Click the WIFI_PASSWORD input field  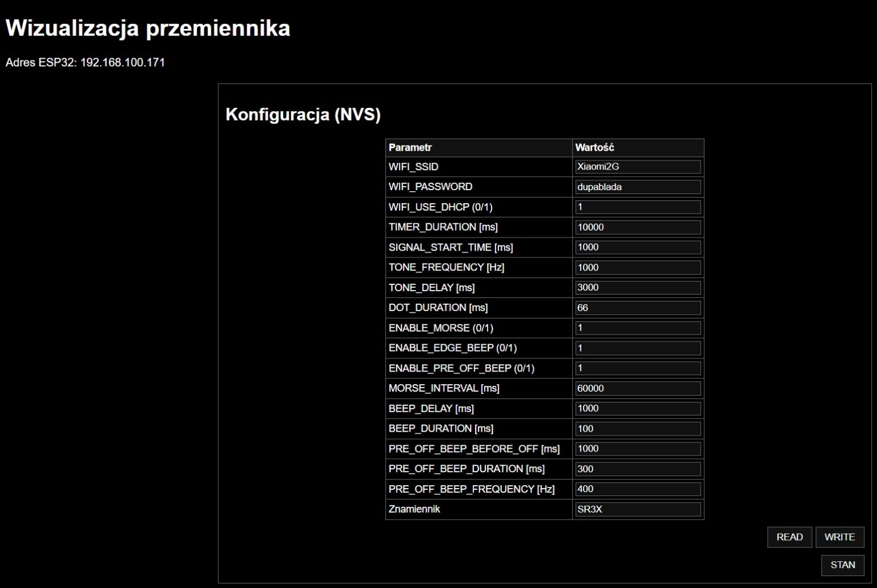tap(638, 187)
